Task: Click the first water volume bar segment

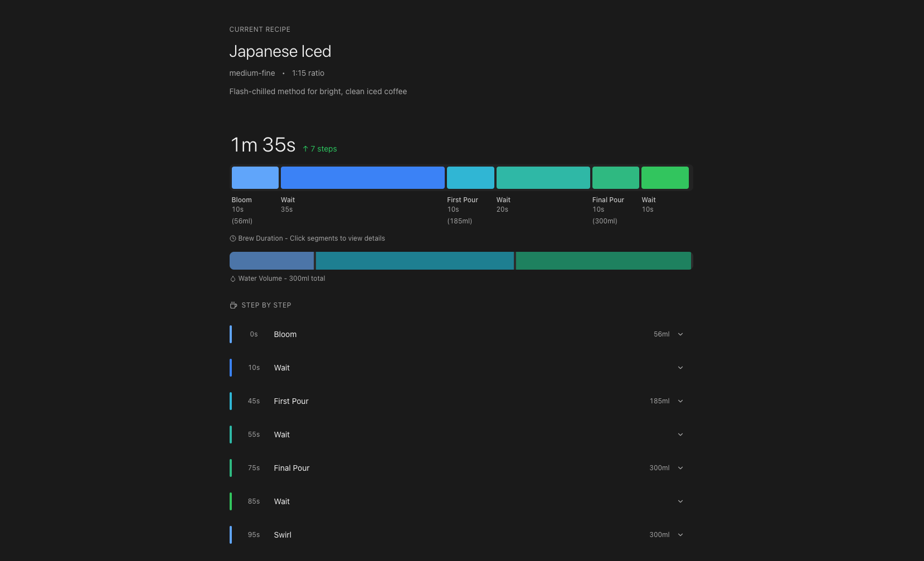Action: pos(271,261)
